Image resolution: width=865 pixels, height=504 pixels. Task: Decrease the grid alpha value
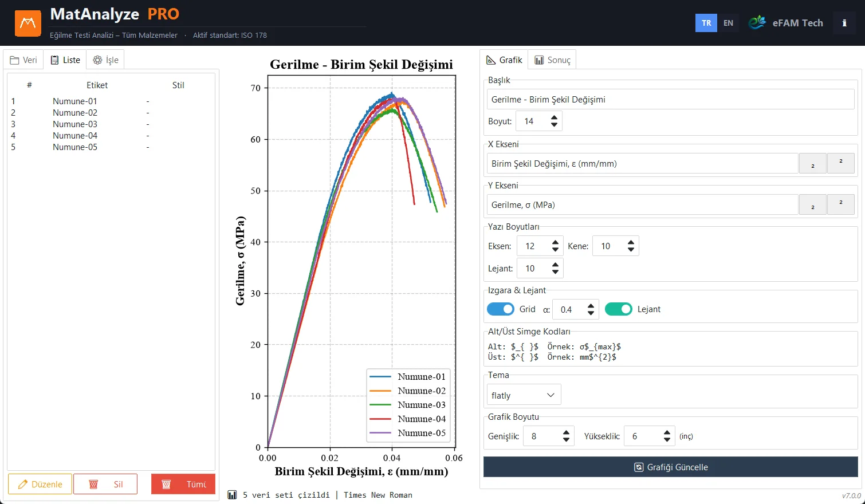pos(591,313)
